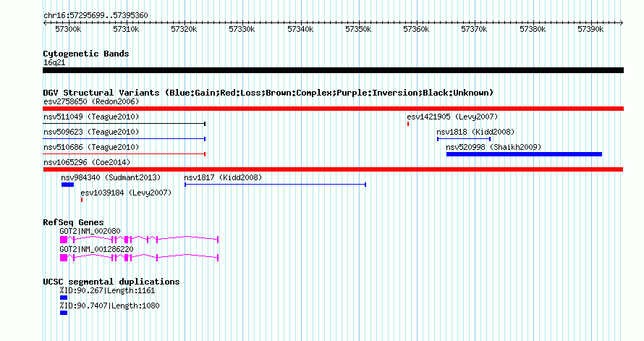Click the nsv520998 (Shaikh2009) label

point(493,147)
